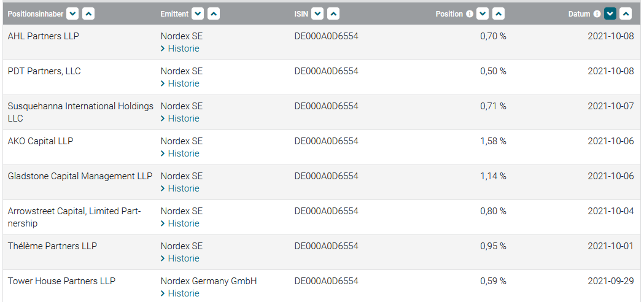Sort Emittent column ascending
This screenshot has width=644, height=302.
click(x=214, y=14)
